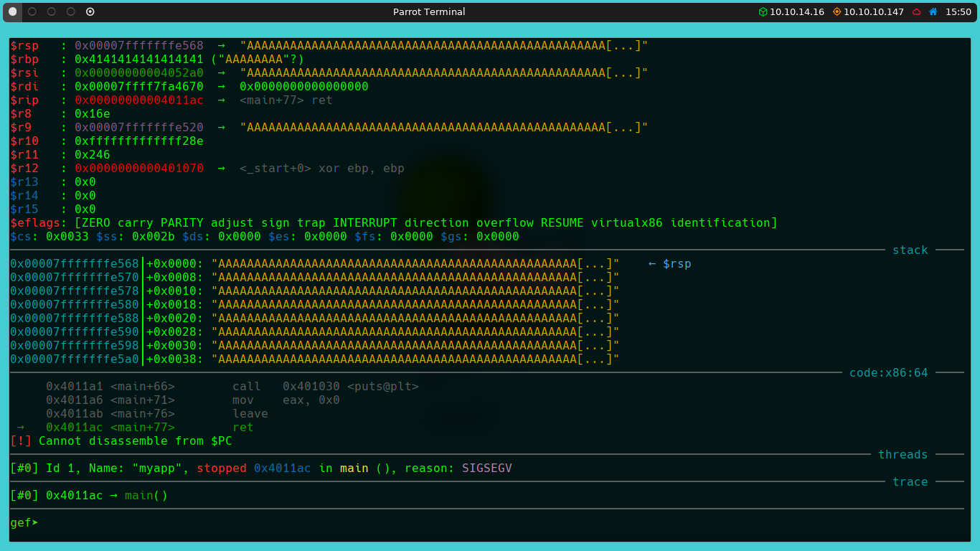Click the orange target icon
This screenshot has height=551, width=980.
click(x=837, y=12)
